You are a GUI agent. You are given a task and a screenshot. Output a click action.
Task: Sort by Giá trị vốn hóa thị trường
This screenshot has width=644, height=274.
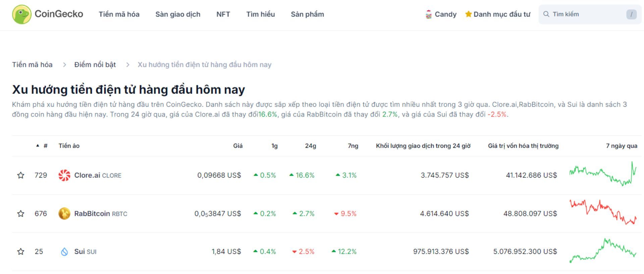(x=523, y=146)
